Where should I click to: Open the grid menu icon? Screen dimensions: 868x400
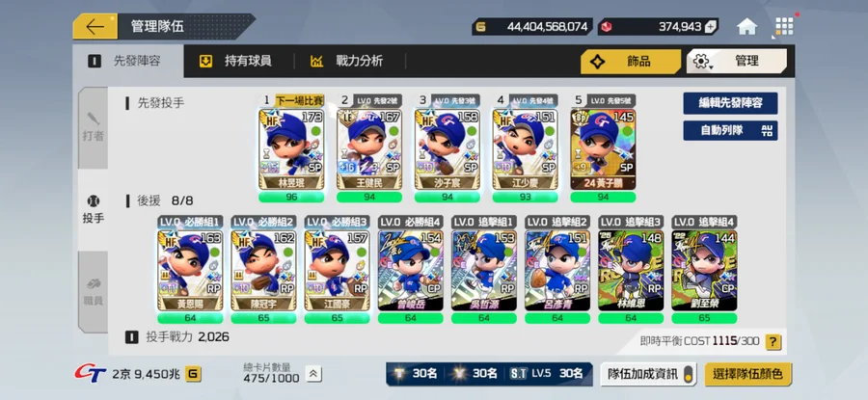pyautogui.click(x=784, y=26)
